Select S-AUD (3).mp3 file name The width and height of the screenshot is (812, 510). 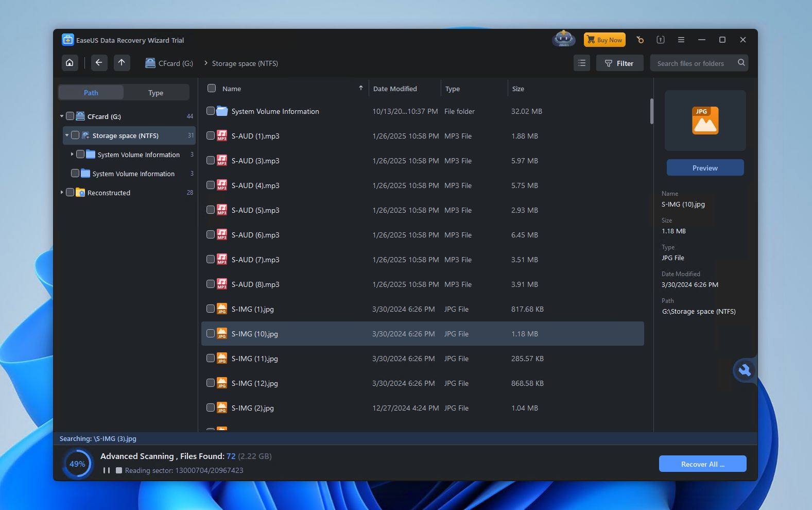click(255, 161)
